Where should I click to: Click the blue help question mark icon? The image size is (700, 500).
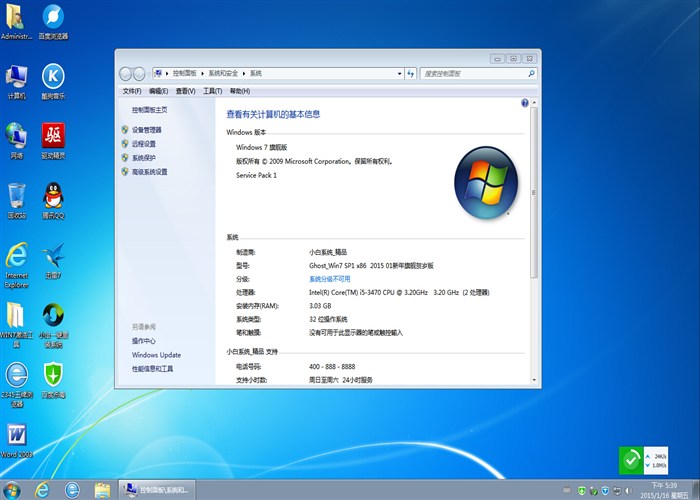click(x=524, y=103)
